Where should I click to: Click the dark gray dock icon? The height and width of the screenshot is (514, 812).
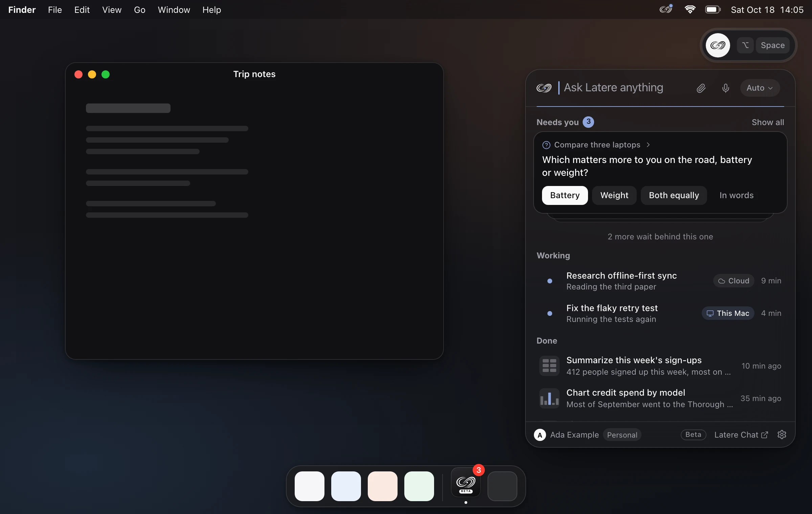pyautogui.click(x=502, y=486)
